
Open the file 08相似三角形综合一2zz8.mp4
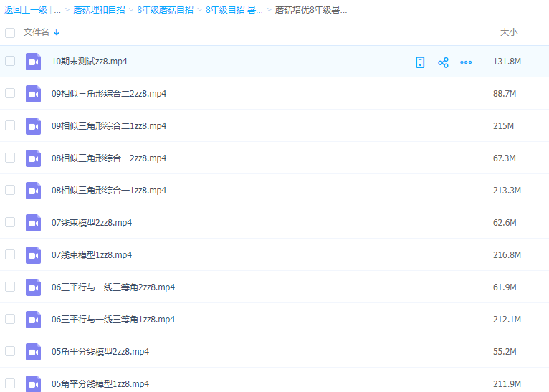[109, 158]
